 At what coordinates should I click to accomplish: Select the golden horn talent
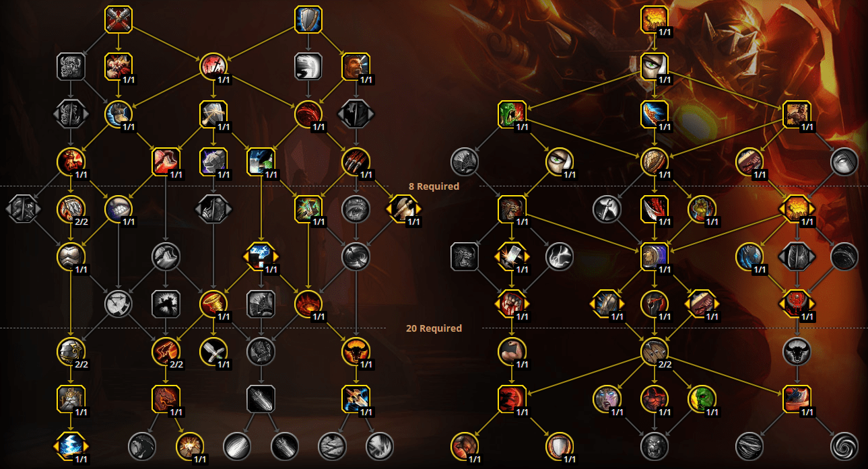click(213, 304)
